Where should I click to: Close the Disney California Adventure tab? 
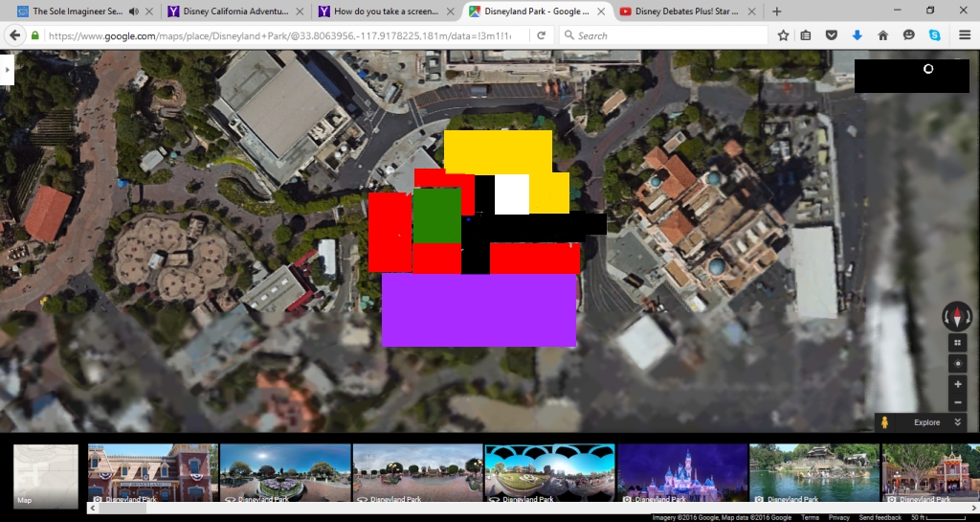(300, 11)
